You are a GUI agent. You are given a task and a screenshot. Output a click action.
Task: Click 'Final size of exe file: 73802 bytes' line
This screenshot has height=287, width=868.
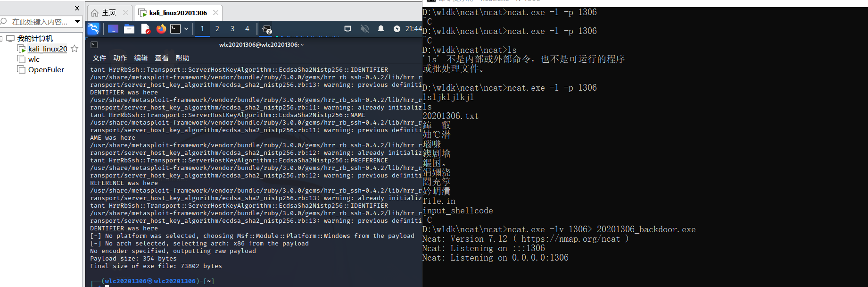[156, 266]
